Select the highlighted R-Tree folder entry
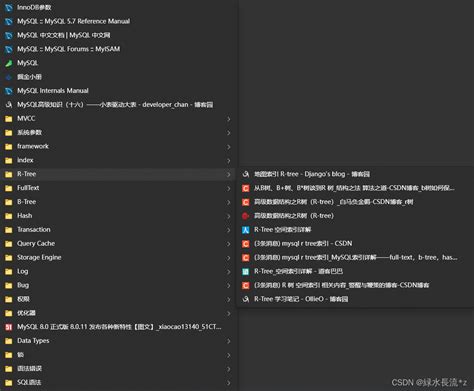This screenshot has height=391, width=474. tap(118, 174)
